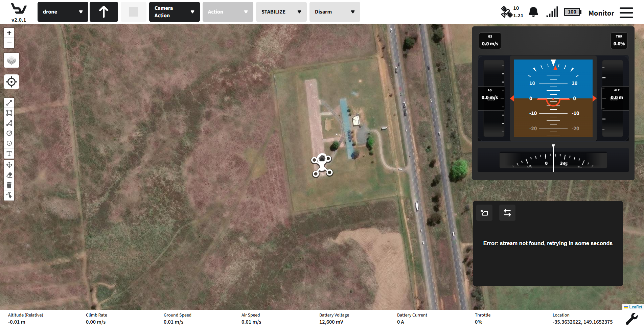The image size is (644, 327).
Task: Expand the drone selector dropdown
Action: click(63, 12)
